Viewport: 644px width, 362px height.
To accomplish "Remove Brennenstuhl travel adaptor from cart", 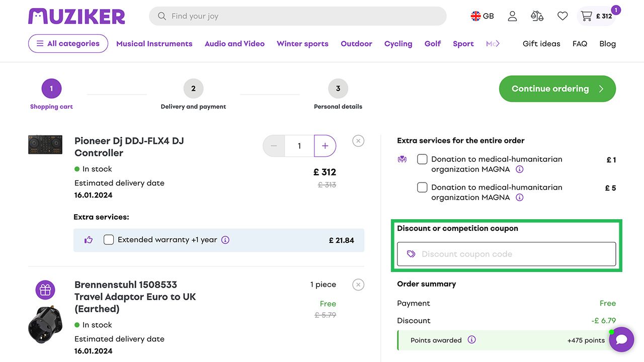I will point(358,285).
